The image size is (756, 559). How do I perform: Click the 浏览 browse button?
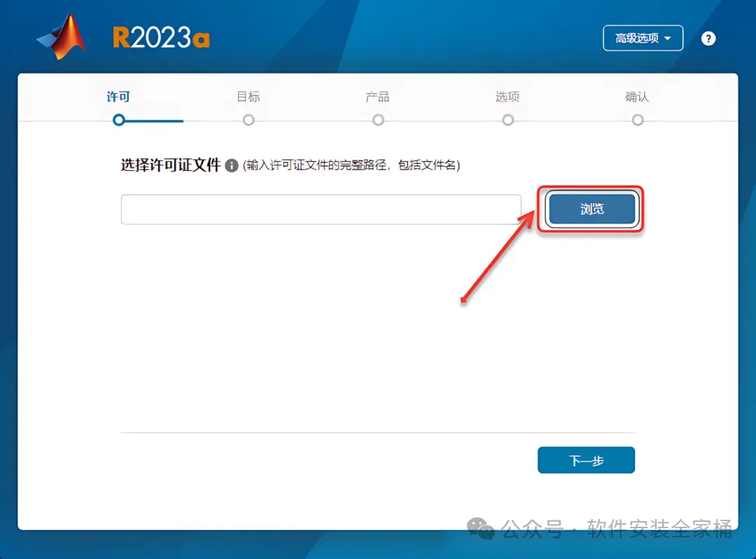point(591,209)
